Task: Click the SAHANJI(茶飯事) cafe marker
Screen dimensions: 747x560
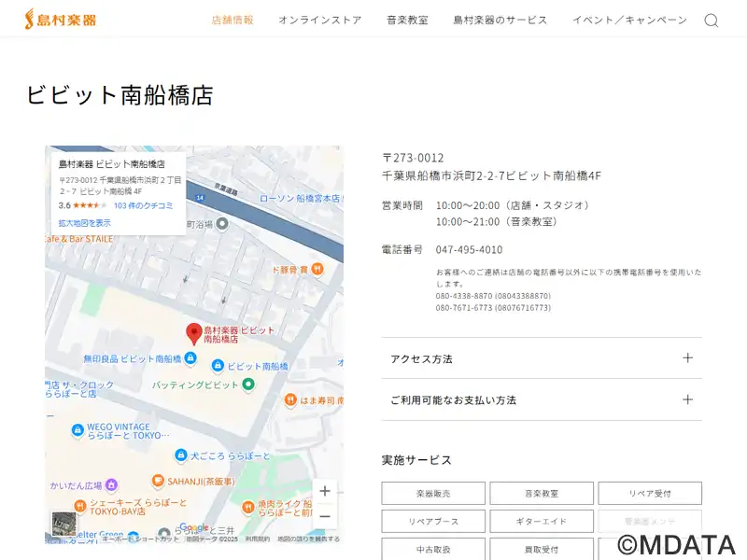Action: (158, 481)
